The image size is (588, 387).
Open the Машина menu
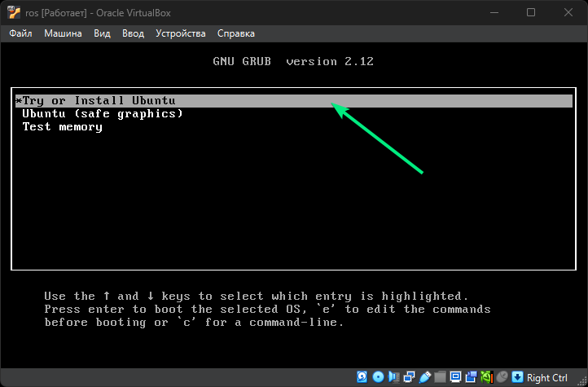tap(63, 33)
